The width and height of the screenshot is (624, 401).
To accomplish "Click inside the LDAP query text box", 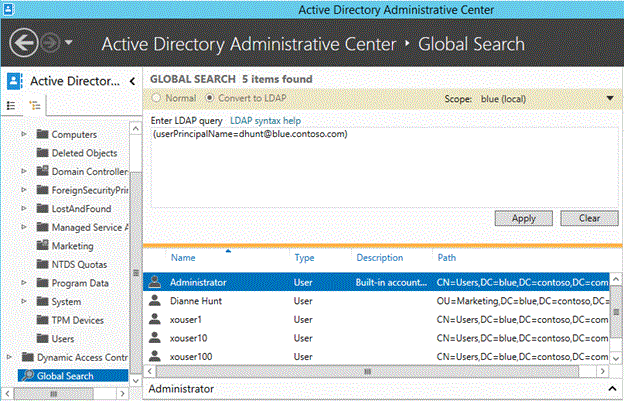I will 384,167.
